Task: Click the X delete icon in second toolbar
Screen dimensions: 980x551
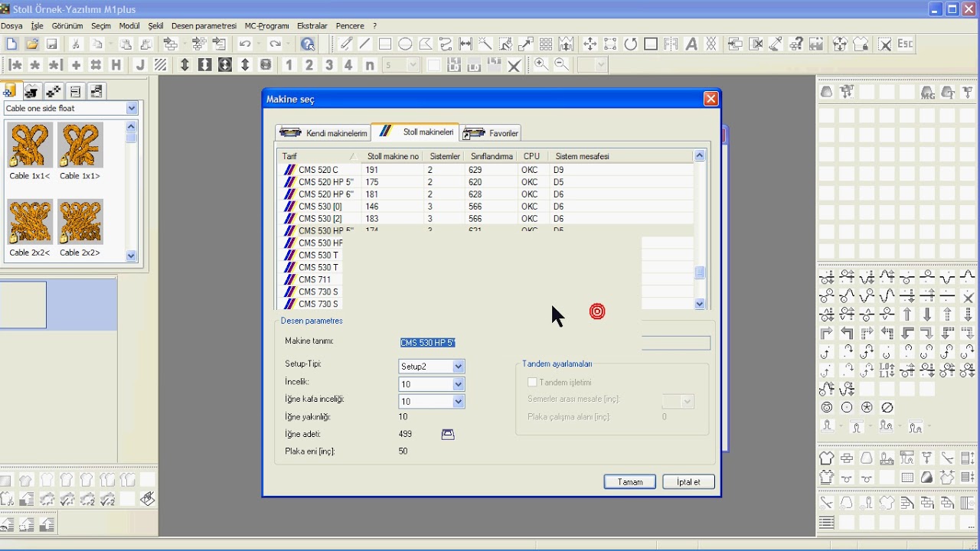Action: [514, 65]
